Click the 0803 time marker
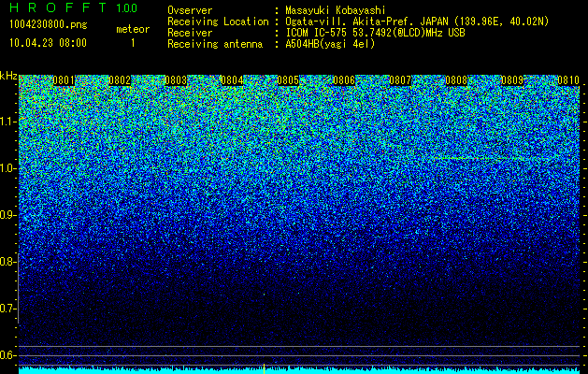588x374 pixels. tap(176, 80)
